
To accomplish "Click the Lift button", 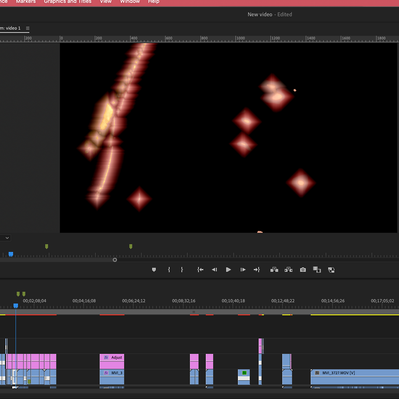I will click(x=274, y=270).
